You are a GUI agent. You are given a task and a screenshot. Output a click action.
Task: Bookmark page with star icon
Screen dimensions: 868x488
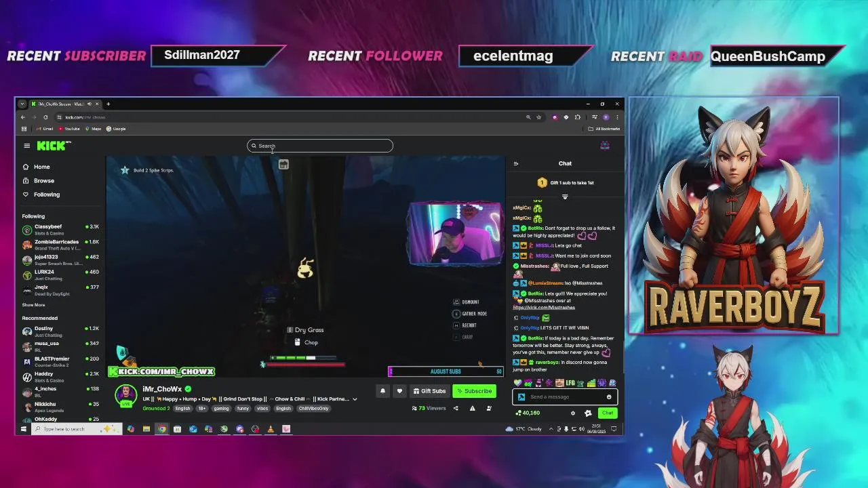pos(539,117)
